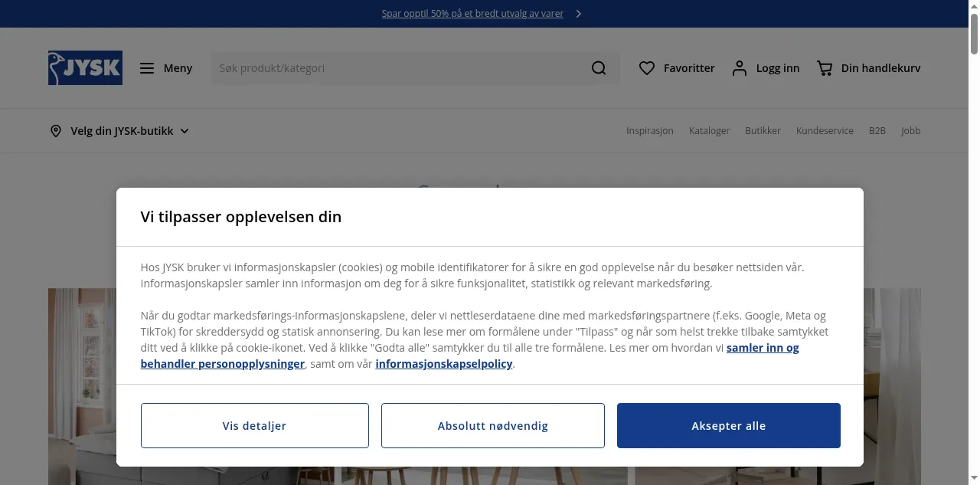Open the Inspirasjon menu item
The width and height of the screenshot is (980, 485).
pos(650,131)
